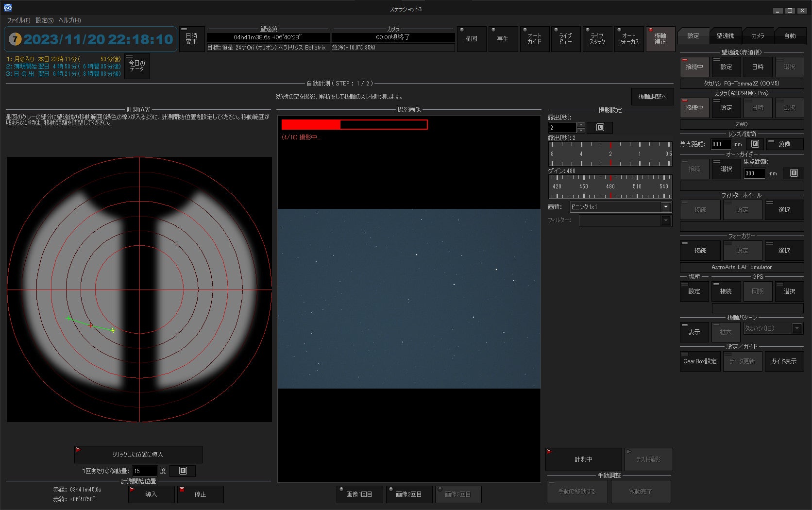
Task: Switch to the 自動 tab
Action: (790, 36)
